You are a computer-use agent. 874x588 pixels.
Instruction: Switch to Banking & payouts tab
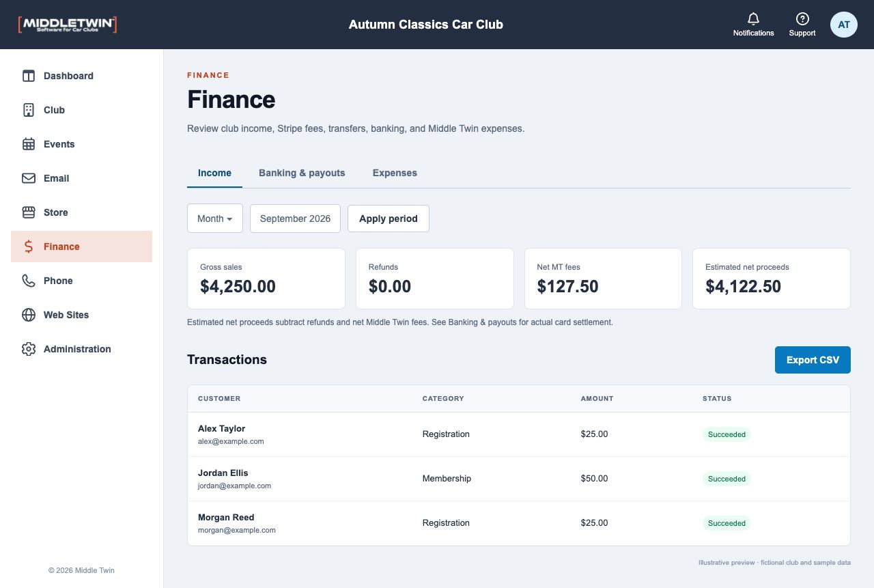pyautogui.click(x=302, y=173)
